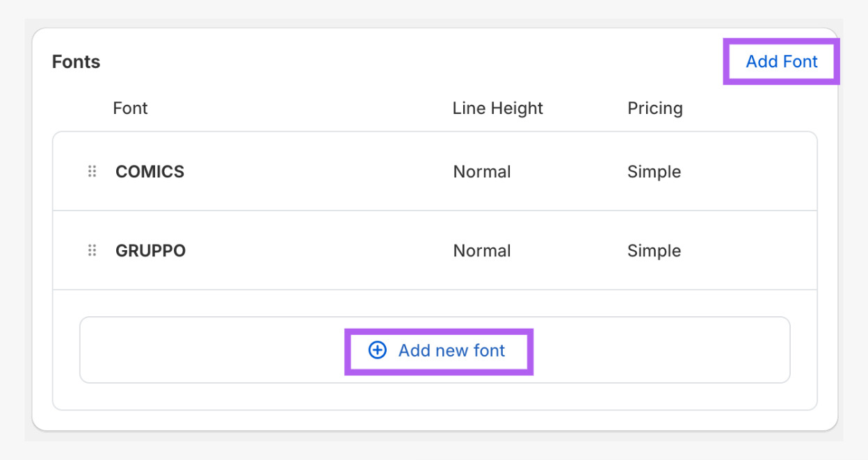
Task: Grab the drag handle beside GRUPPO
Action: click(92, 251)
